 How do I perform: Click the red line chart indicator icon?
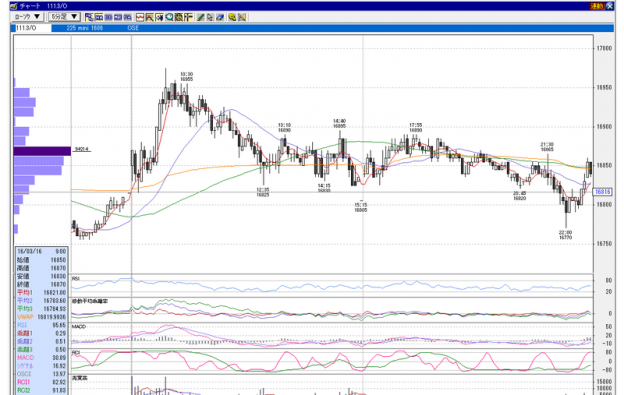pos(140,17)
